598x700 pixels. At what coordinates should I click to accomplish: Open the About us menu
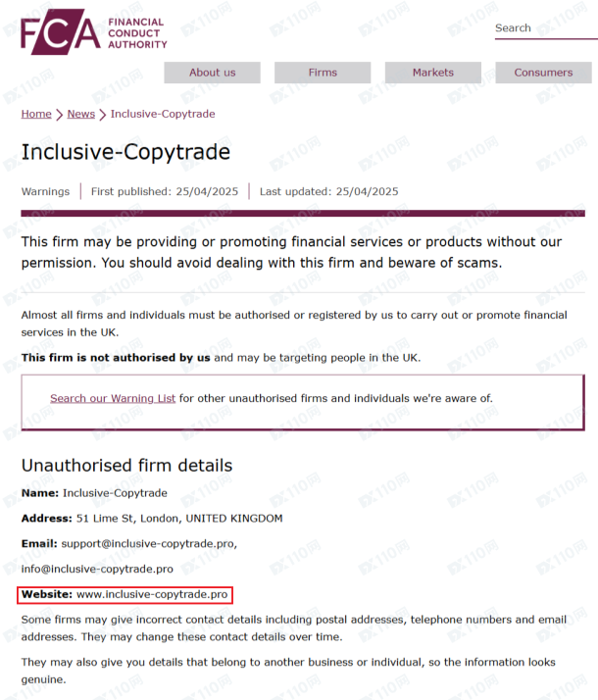tap(213, 73)
